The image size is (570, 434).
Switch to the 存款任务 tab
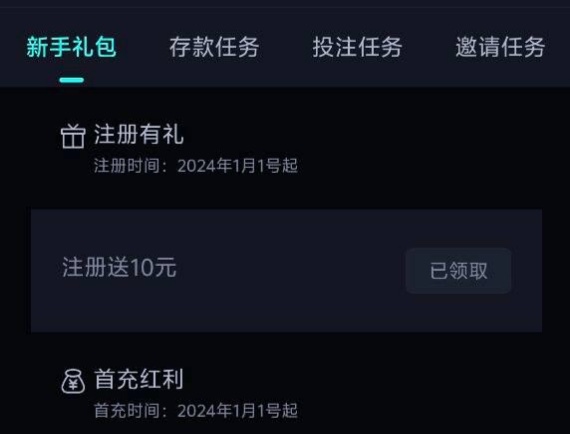tap(214, 47)
